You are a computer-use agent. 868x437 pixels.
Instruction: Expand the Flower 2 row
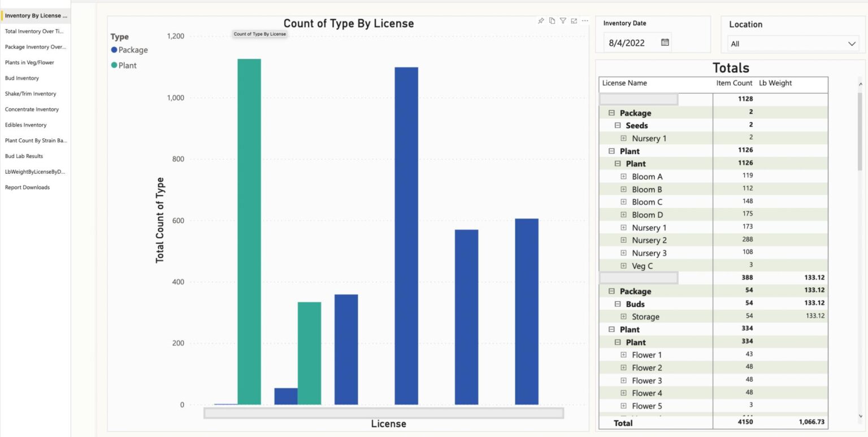623,368
